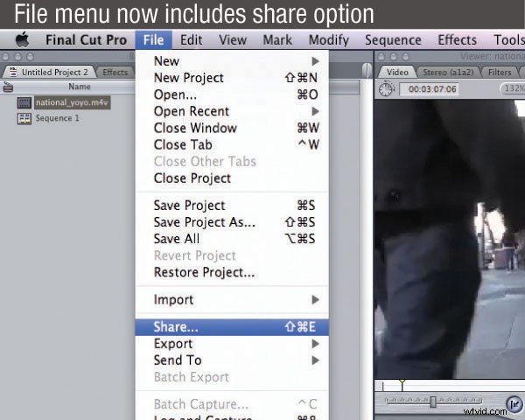Open the Filters tab in Viewer
Viewport: 525px width, 420px height.
click(x=500, y=72)
